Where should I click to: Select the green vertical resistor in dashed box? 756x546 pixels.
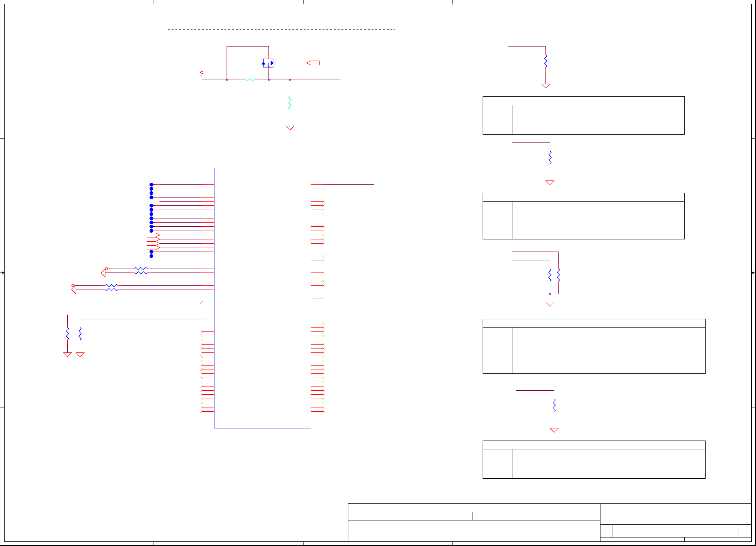point(290,103)
